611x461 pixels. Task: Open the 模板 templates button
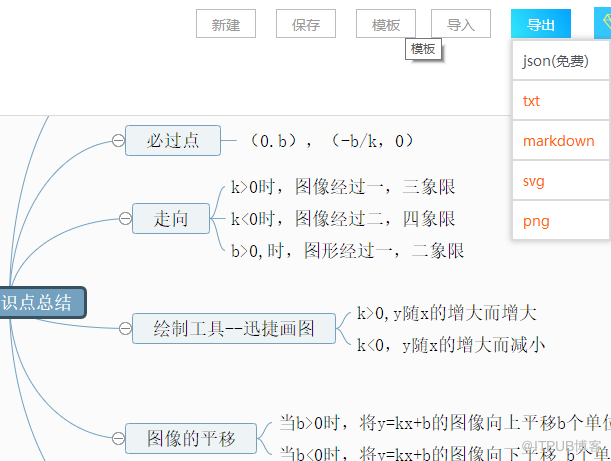click(x=386, y=24)
